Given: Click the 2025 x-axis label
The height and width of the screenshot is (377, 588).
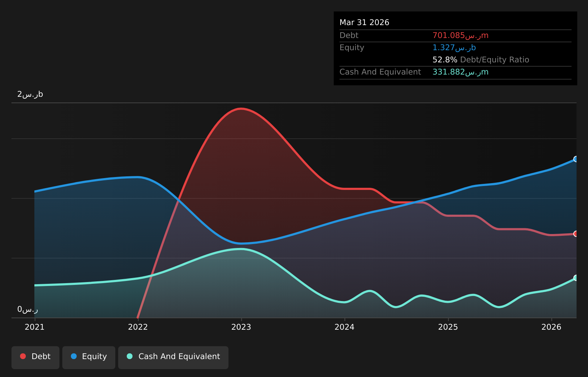Looking at the screenshot, I should [x=448, y=327].
